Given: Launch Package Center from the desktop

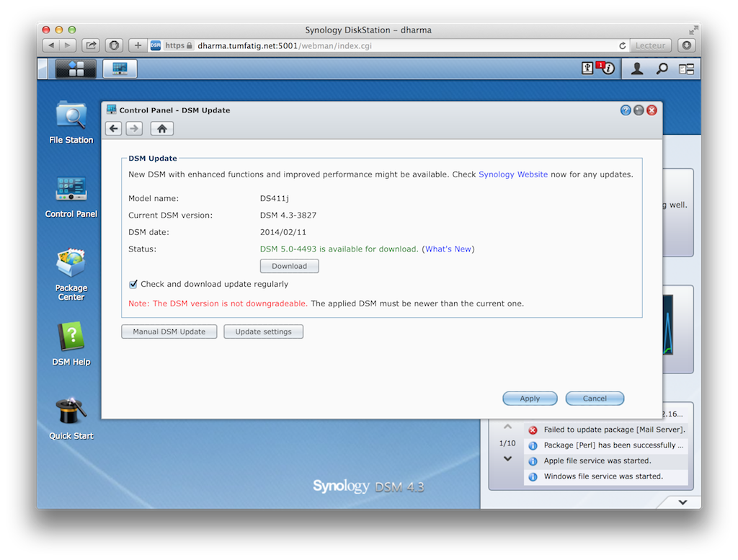Looking at the screenshot, I should point(71,275).
